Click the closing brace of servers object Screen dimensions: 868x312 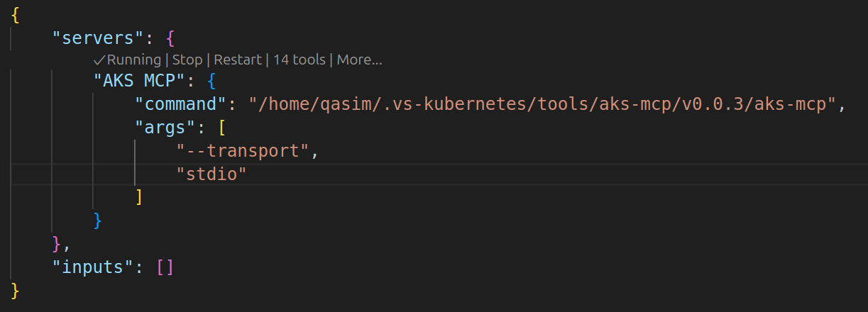tap(57, 243)
